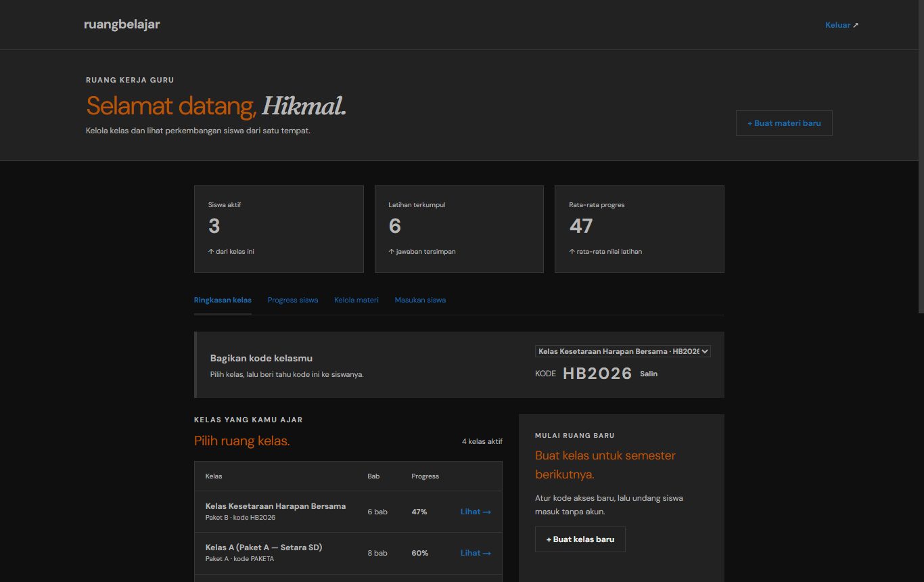Click the Buat materi baru button
Image resolution: width=924 pixels, height=582 pixels.
pyautogui.click(x=784, y=123)
